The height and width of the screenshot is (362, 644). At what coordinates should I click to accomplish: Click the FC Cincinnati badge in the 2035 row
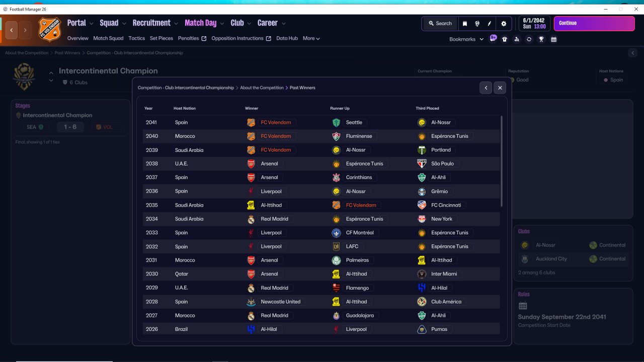pyautogui.click(x=422, y=205)
